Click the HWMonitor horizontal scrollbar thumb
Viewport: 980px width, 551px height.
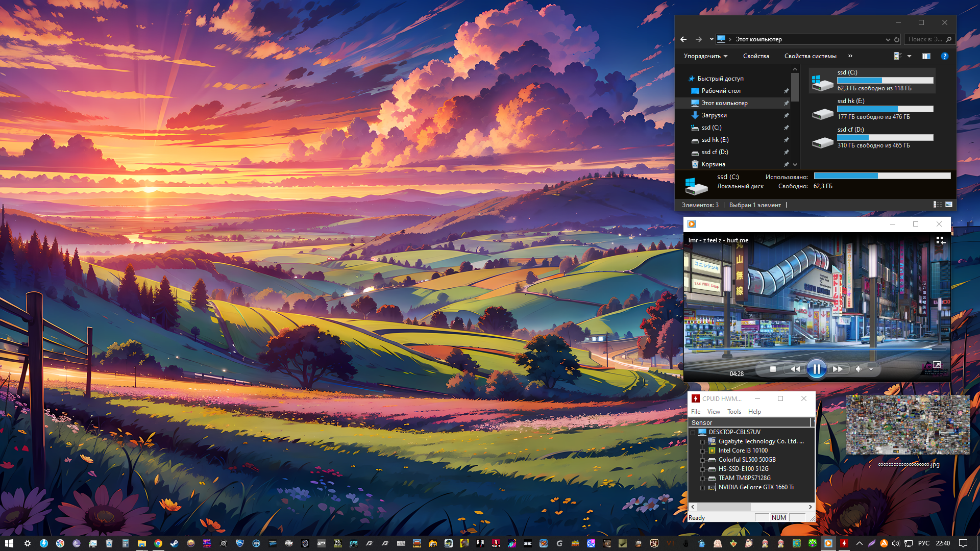(724, 507)
